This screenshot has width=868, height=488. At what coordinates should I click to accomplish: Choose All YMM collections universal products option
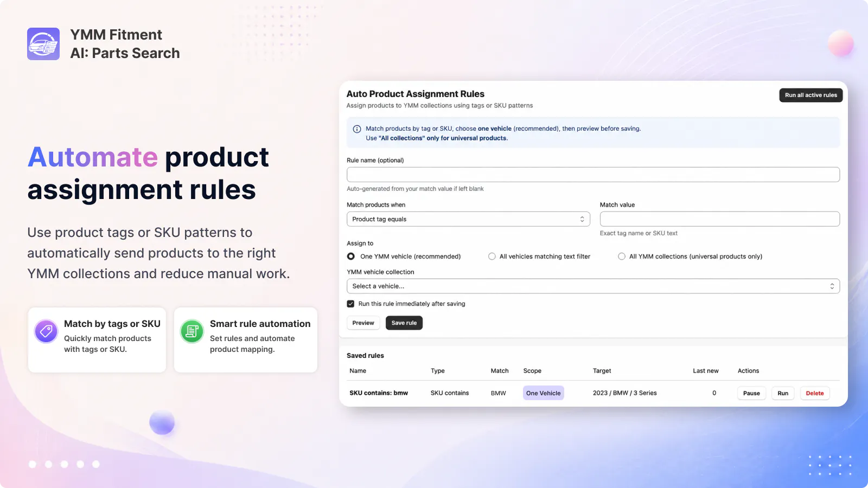tap(622, 256)
